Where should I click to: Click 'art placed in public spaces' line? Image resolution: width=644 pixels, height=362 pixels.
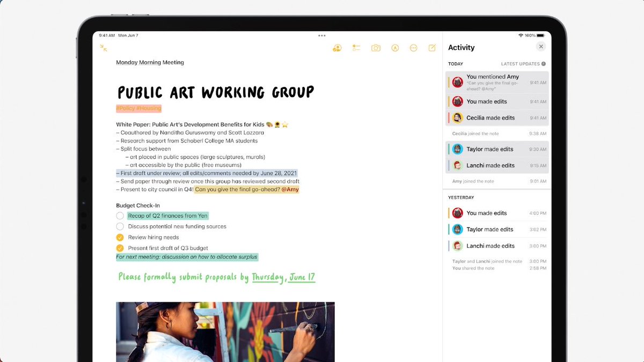195,157
